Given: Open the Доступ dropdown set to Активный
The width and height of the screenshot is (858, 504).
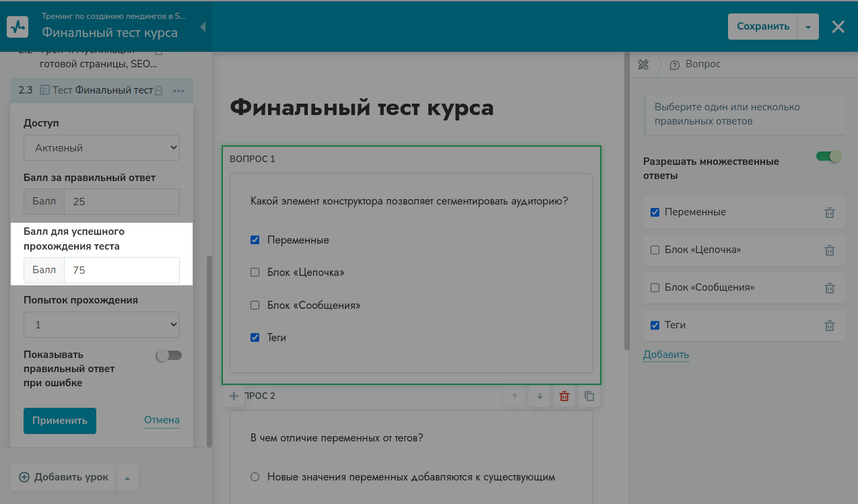Looking at the screenshot, I should click(x=102, y=147).
